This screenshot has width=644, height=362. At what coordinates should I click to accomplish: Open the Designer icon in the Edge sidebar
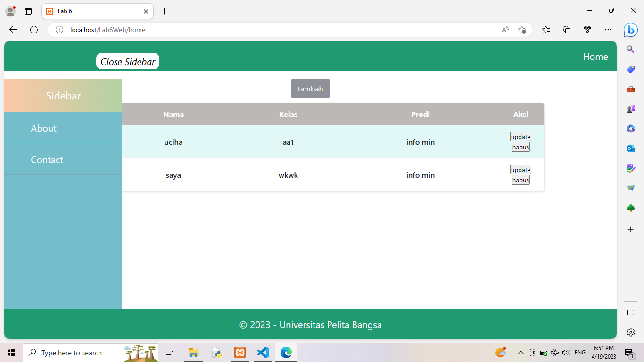tap(630, 168)
